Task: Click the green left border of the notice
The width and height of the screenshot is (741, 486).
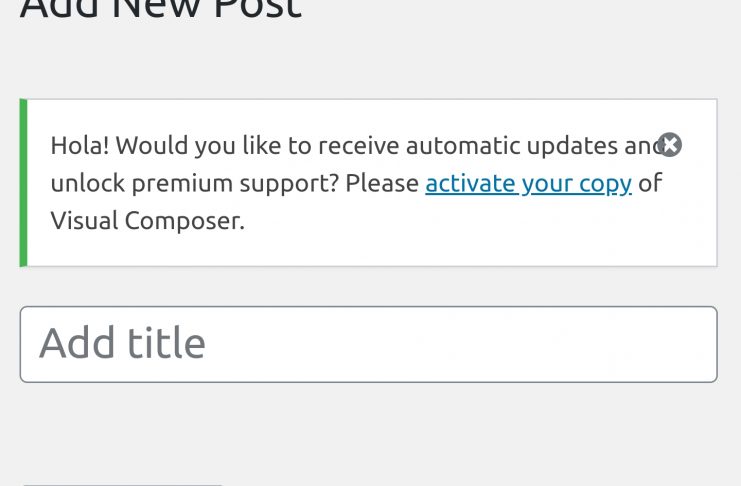Action: coord(23,183)
